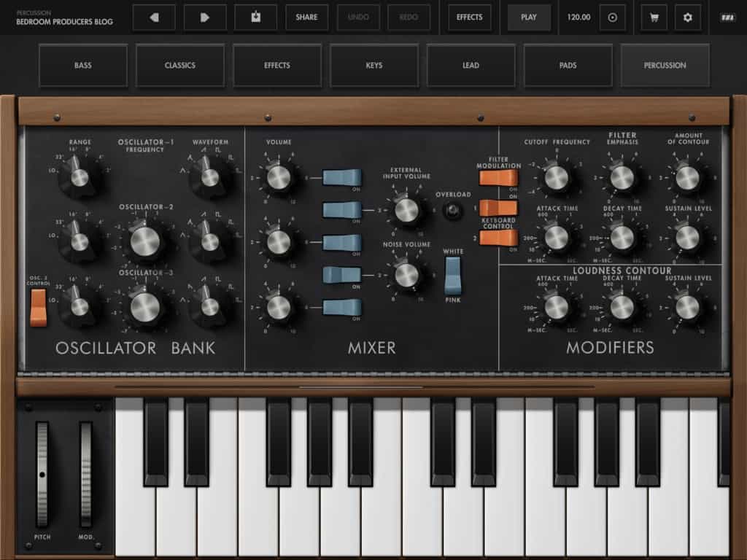Open the EFFECTS panel button
Viewport: 747px width, 560px height.
[x=470, y=17]
